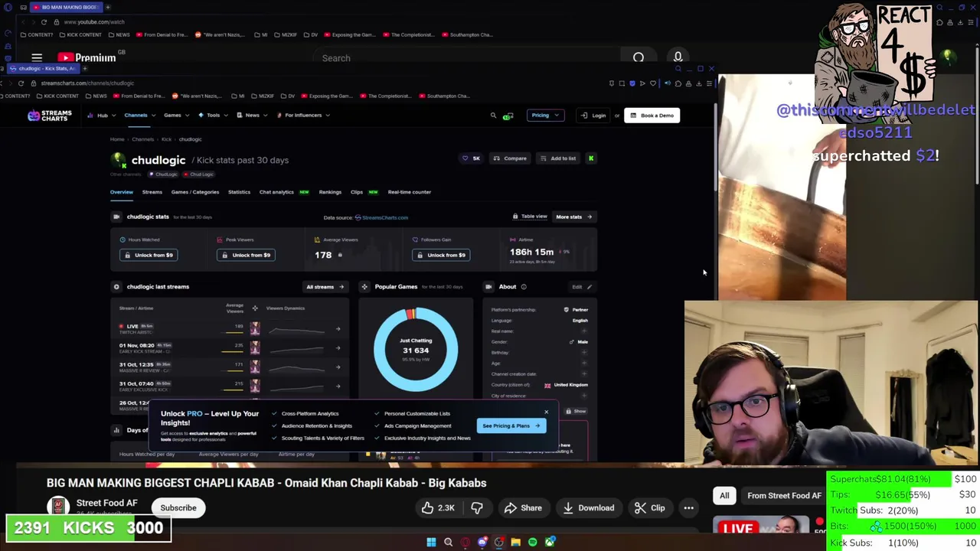Click the Clip scissors button

pos(650,508)
